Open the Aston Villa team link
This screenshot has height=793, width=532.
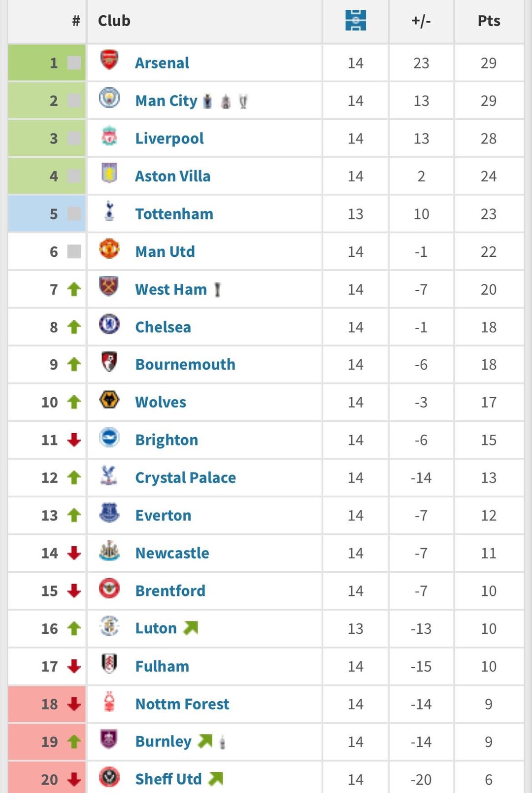[x=173, y=176]
